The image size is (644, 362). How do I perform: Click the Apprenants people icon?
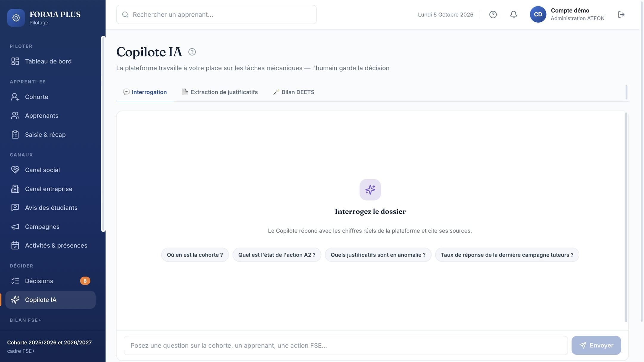click(15, 116)
